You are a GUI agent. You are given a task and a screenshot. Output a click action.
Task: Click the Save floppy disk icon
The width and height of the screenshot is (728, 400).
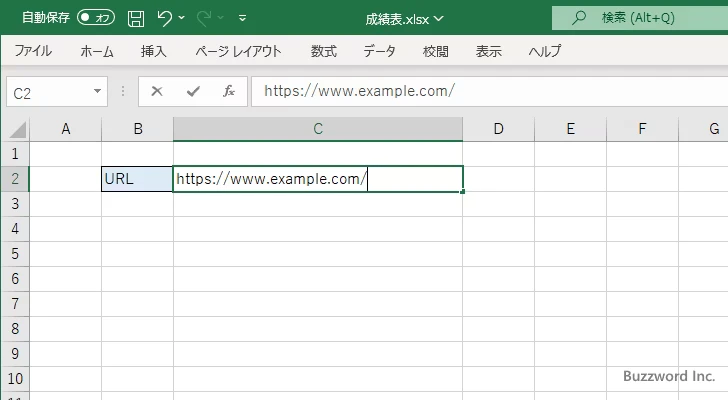(136, 19)
